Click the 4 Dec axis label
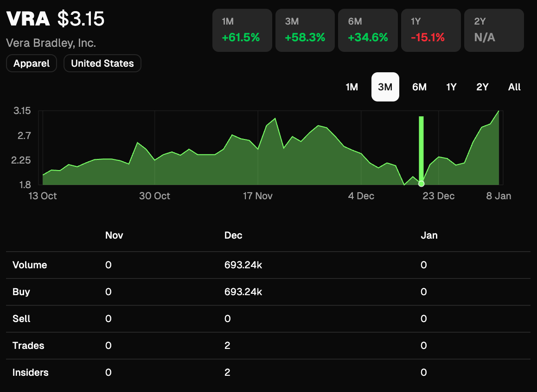 tap(361, 196)
